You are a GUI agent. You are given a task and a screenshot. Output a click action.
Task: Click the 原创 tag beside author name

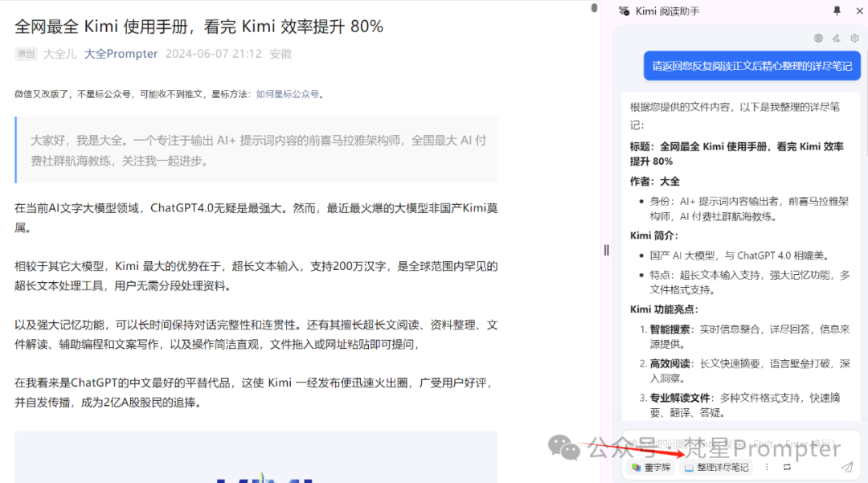tap(26, 54)
